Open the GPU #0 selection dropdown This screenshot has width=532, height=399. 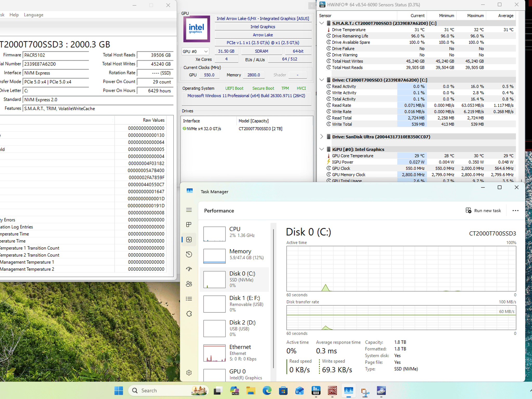[x=195, y=51]
